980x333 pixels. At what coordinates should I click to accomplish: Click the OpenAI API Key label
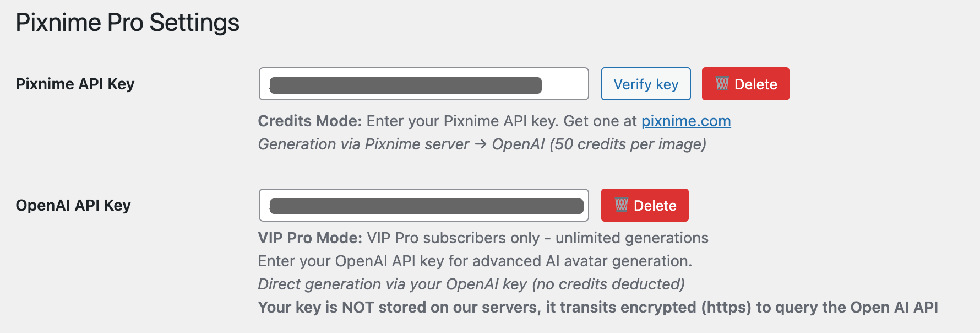tap(73, 205)
